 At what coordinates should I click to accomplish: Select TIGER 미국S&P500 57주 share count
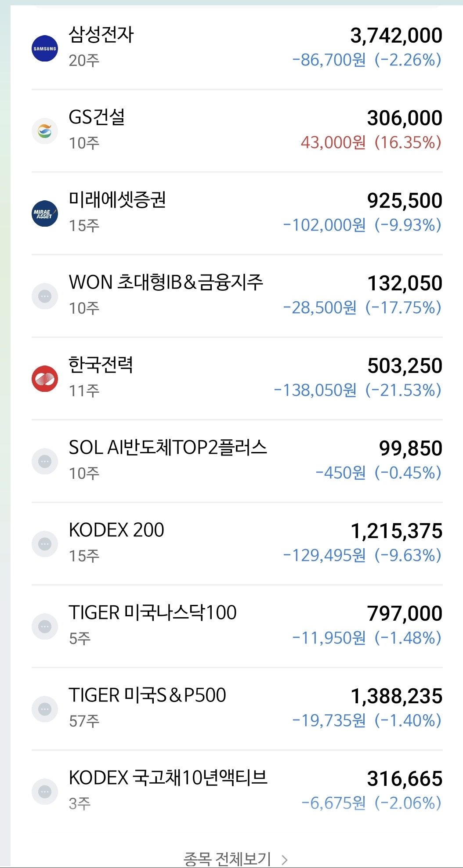84,721
